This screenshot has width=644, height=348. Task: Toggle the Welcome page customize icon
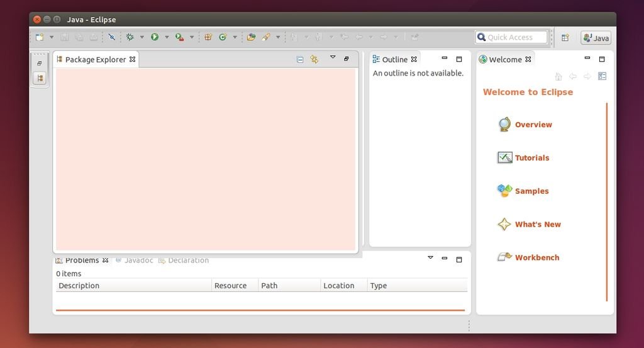(x=602, y=76)
